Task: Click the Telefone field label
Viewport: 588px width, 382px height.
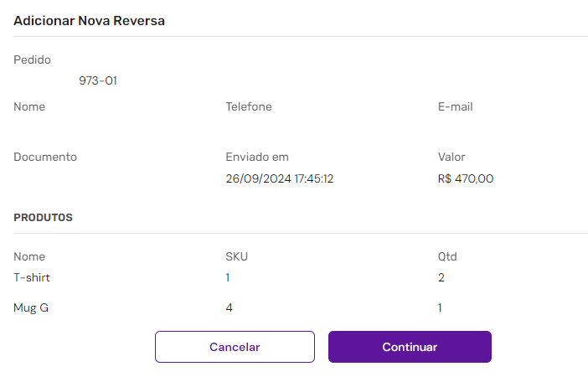Action: coord(249,107)
